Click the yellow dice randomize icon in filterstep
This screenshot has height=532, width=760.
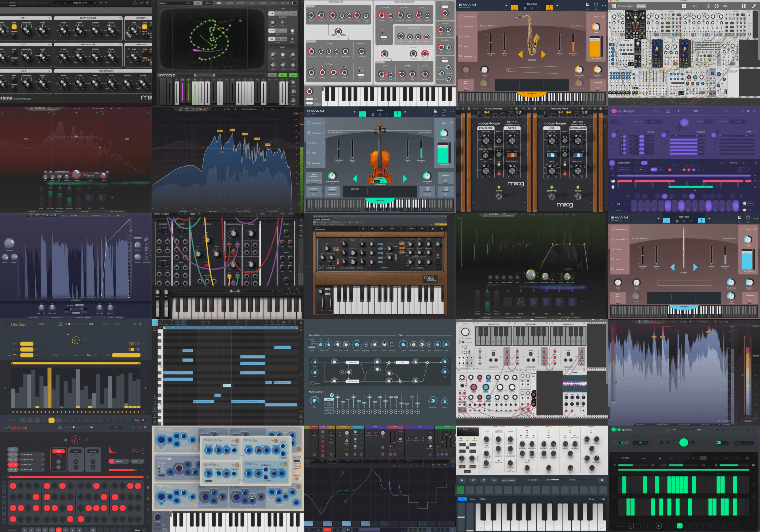pos(76,341)
